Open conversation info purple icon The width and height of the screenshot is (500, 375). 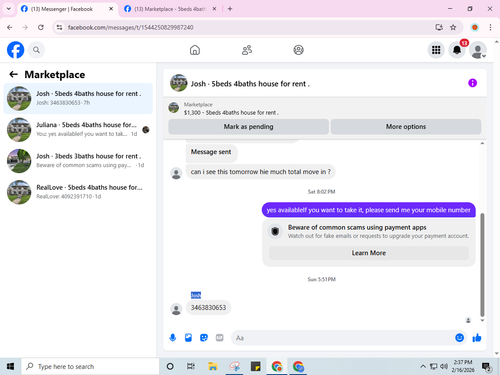pyautogui.click(x=472, y=83)
